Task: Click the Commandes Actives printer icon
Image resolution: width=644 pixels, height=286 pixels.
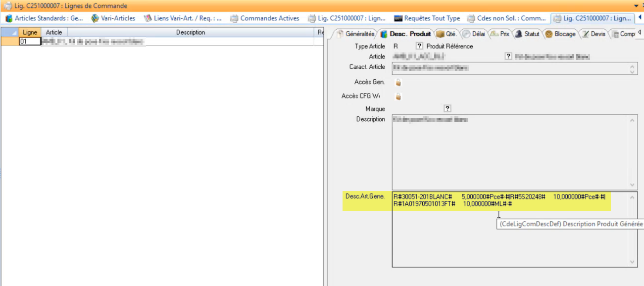Action: coord(234,18)
